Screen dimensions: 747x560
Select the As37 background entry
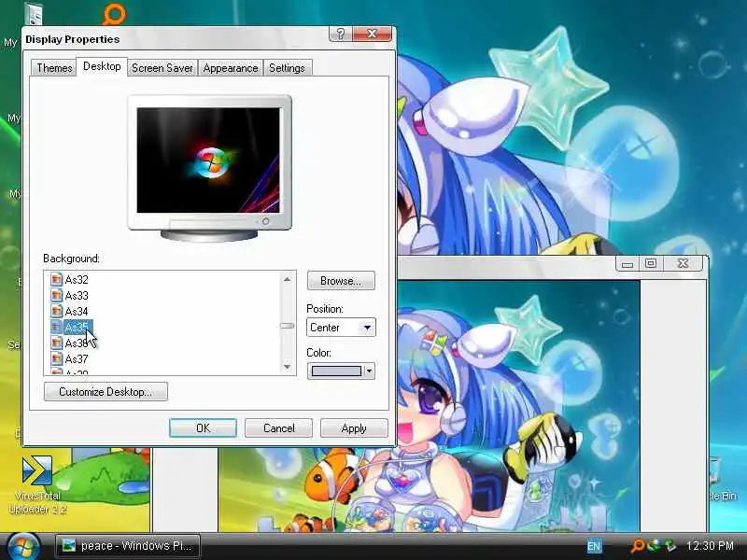(77, 358)
